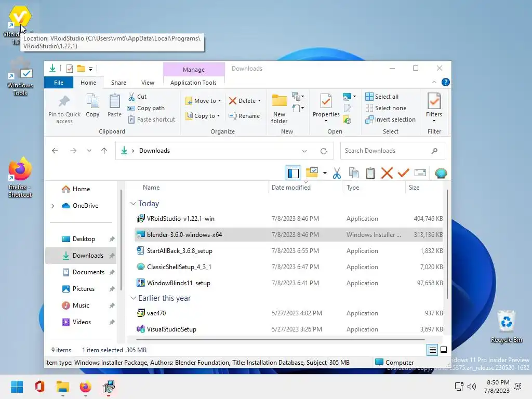Image resolution: width=532 pixels, height=399 pixels.
Task: Click the Classic Shell scissors Cut icon
Action: click(x=337, y=173)
